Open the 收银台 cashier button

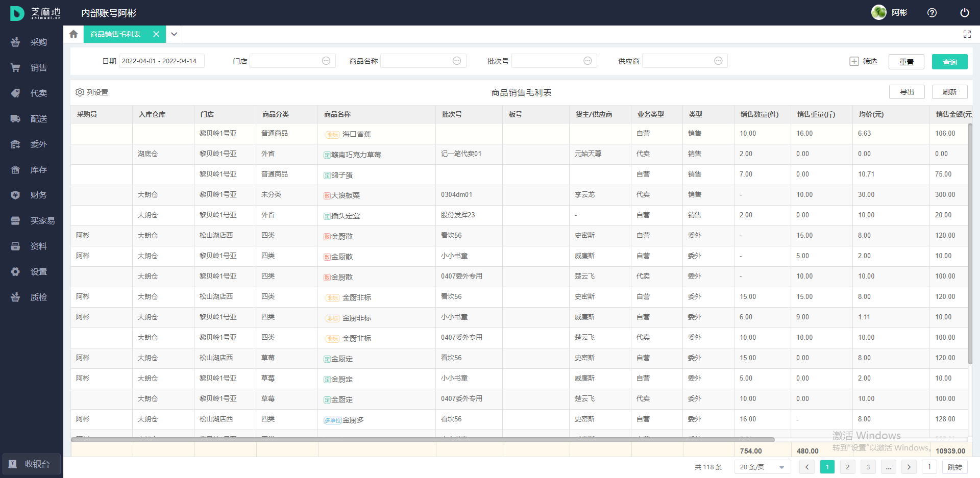click(x=32, y=464)
